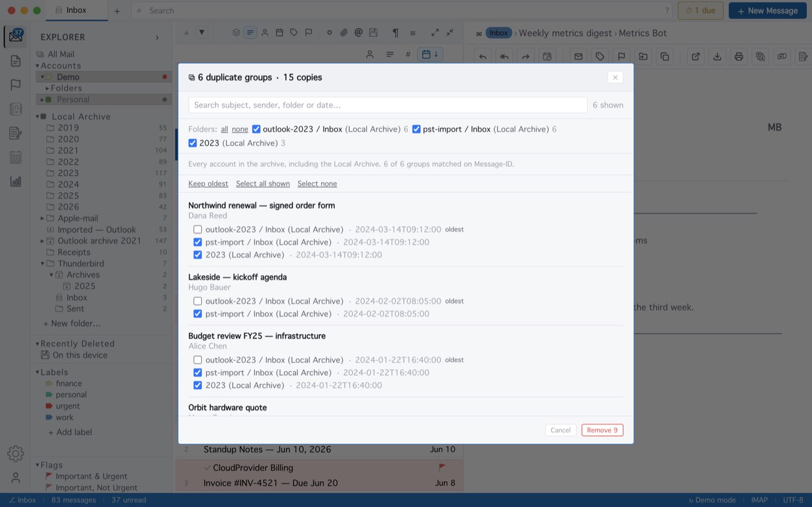Collapse the Accounts section
Image resolution: width=812 pixels, height=507 pixels.
(x=37, y=66)
